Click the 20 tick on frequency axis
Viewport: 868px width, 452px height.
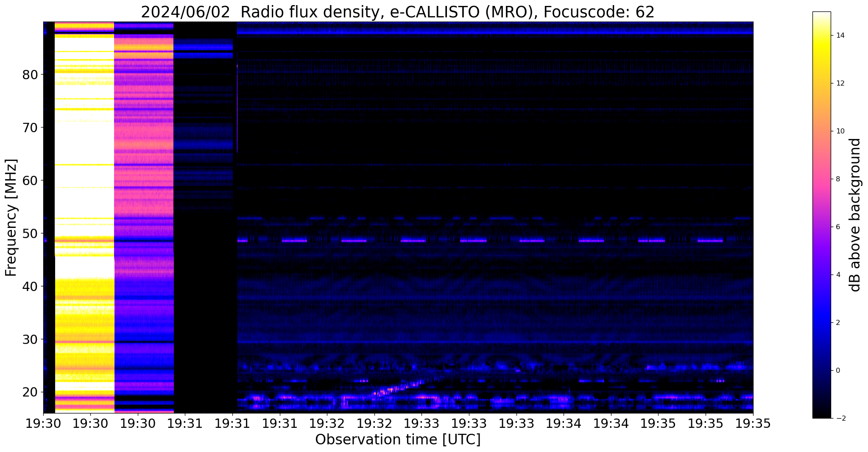click(x=30, y=392)
